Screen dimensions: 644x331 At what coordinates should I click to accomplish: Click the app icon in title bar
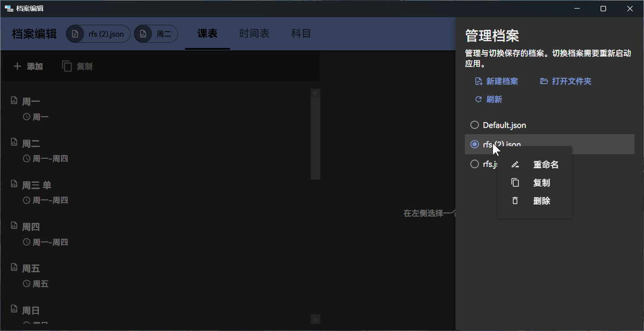coord(9,9)
